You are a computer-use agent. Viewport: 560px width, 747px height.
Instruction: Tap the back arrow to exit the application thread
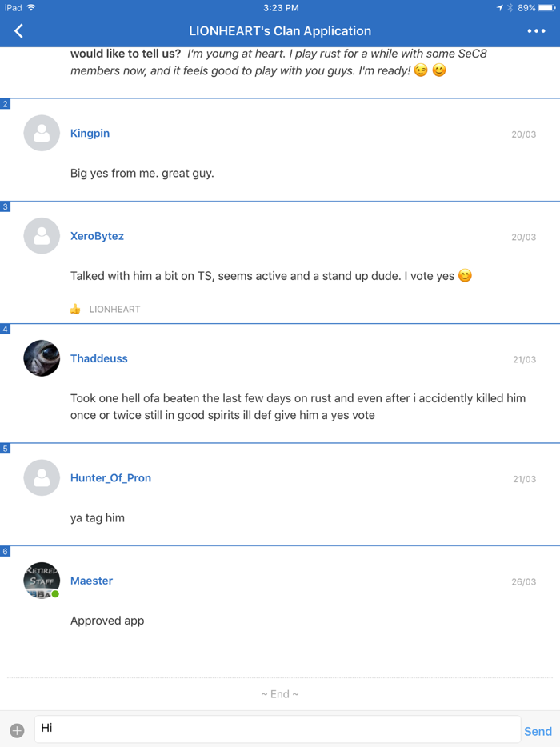[x=18, y=30]
